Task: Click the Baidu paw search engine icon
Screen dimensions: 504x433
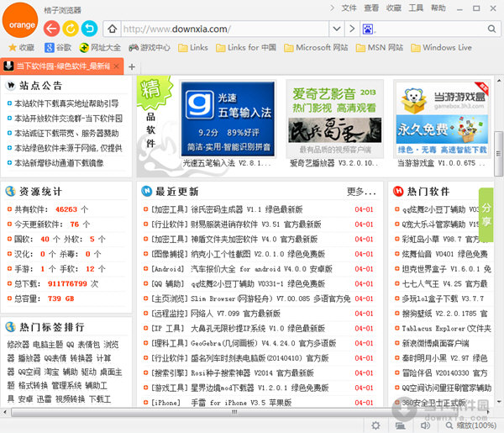Action: (x=368, y=29)
